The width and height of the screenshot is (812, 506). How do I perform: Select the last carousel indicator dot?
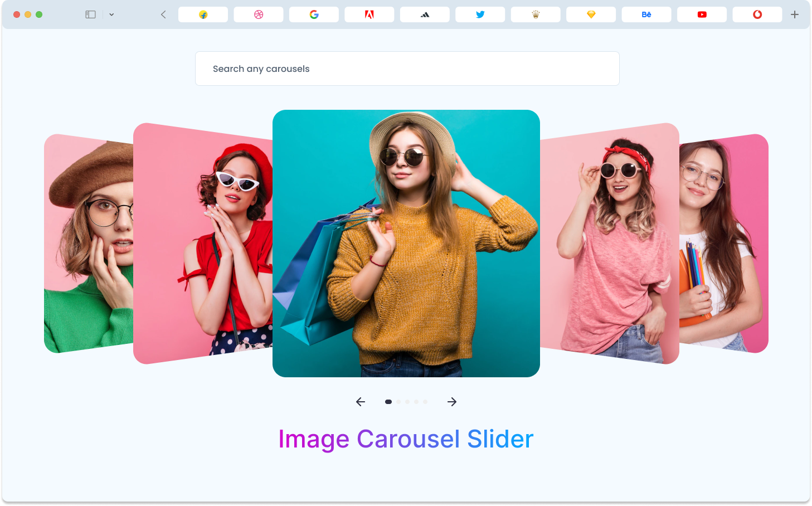[425, 402]
